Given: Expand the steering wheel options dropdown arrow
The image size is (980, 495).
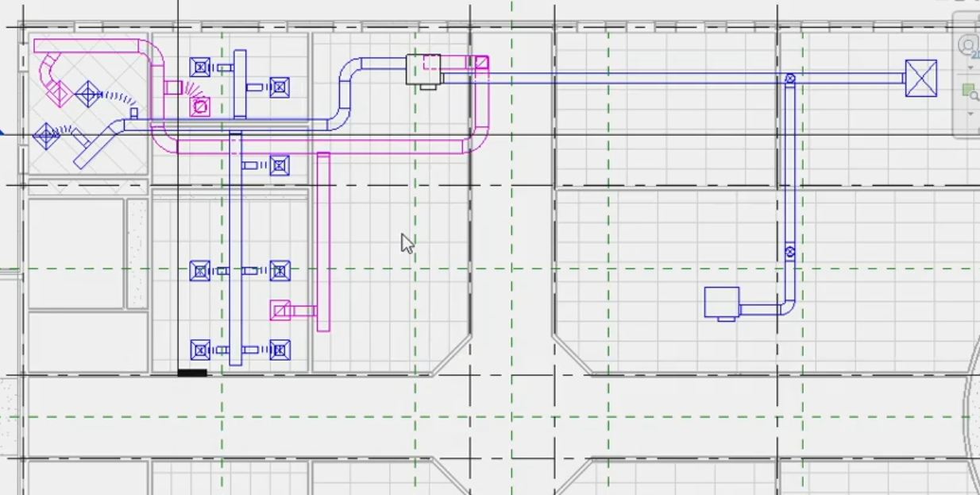Looking at the screenshot, I should coord(970,67).
